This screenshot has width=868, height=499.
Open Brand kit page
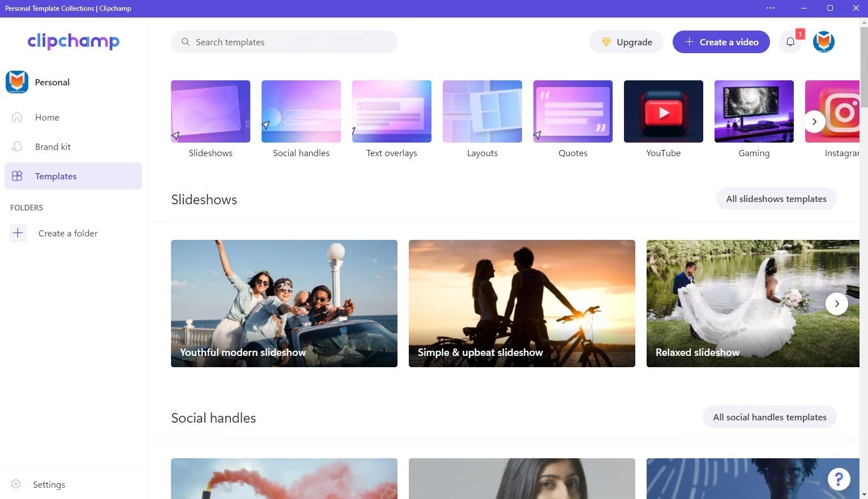coord(73,147)
